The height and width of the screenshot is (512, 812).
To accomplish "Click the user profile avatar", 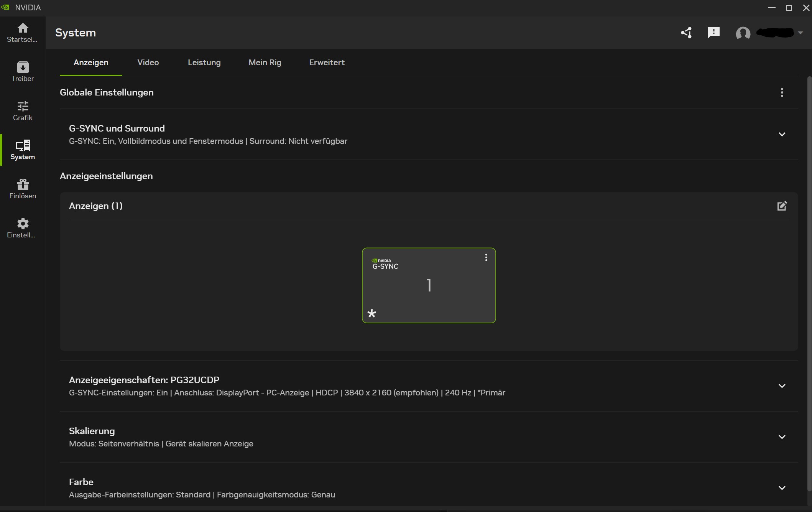I will point(743,33).
